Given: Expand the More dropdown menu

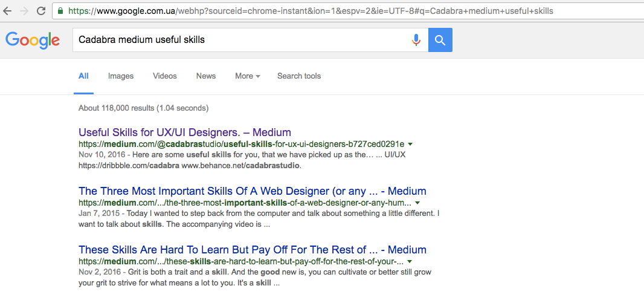Looking at the screenshot, I should coord(248,76).
